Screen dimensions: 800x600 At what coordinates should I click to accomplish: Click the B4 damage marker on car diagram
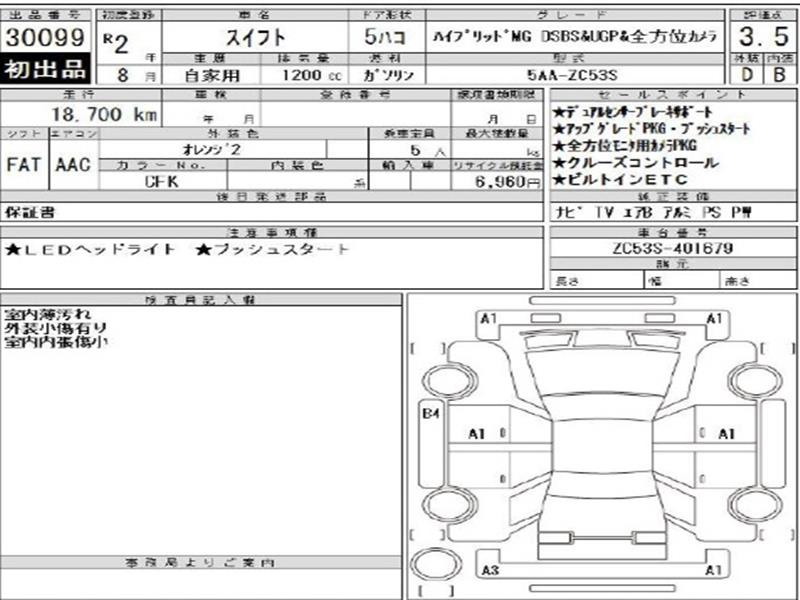tap(431, 412)
